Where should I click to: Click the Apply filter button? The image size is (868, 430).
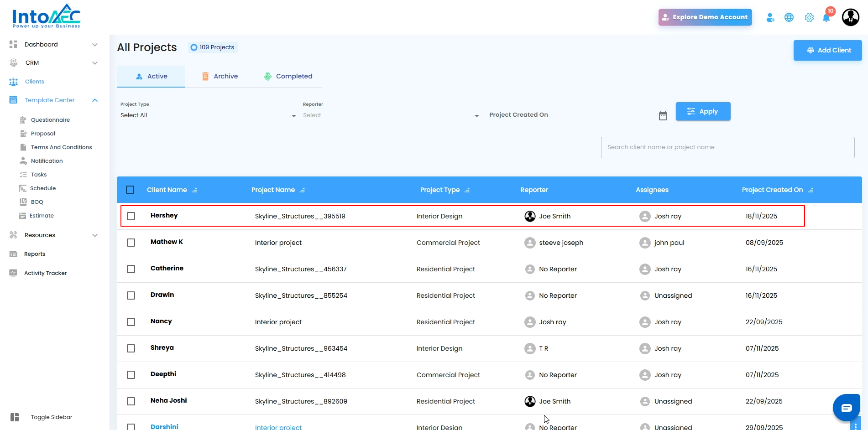click(x=703, y=111)
